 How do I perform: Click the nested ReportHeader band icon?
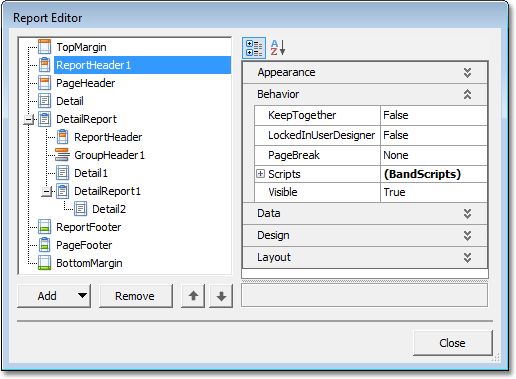[x=62, y=137]
